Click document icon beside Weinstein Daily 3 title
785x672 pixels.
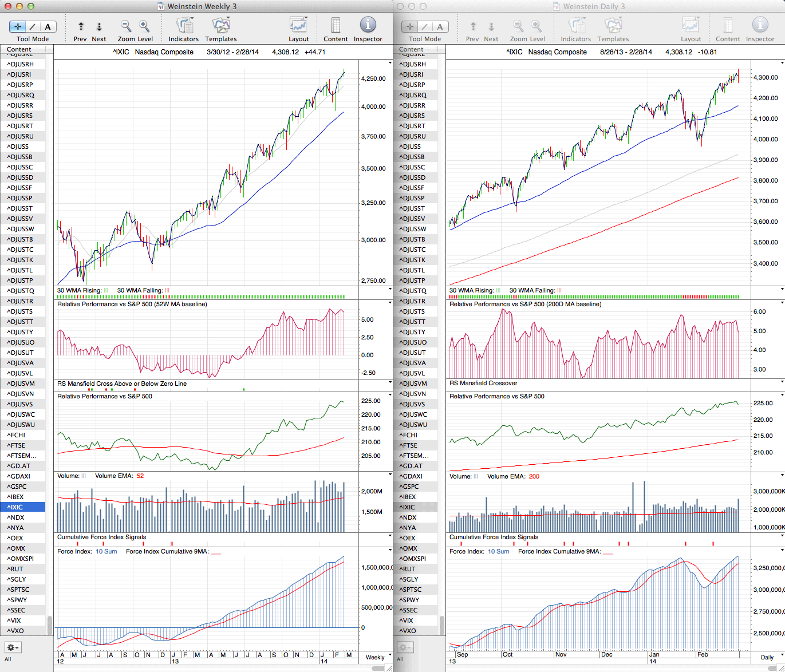click(556, 6)
